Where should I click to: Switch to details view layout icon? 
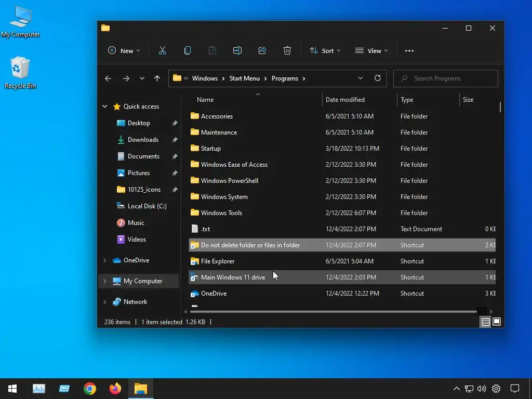click(x=486, y=322)
